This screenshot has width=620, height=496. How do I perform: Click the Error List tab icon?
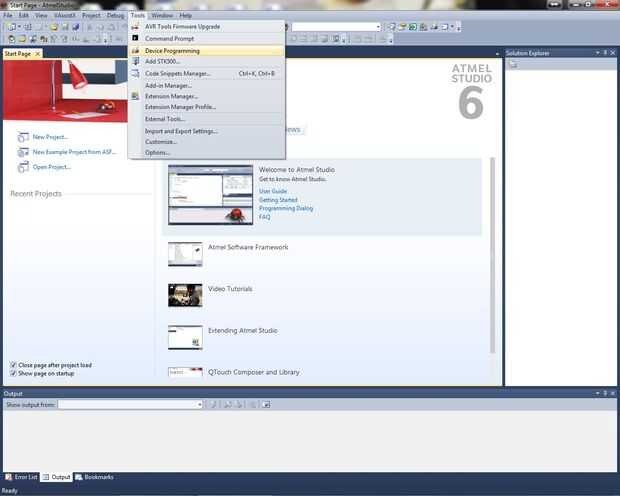coord(9,477)
